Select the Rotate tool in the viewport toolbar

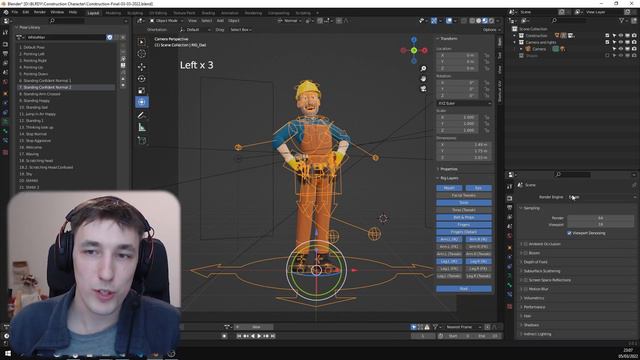(x=142, y=78)
